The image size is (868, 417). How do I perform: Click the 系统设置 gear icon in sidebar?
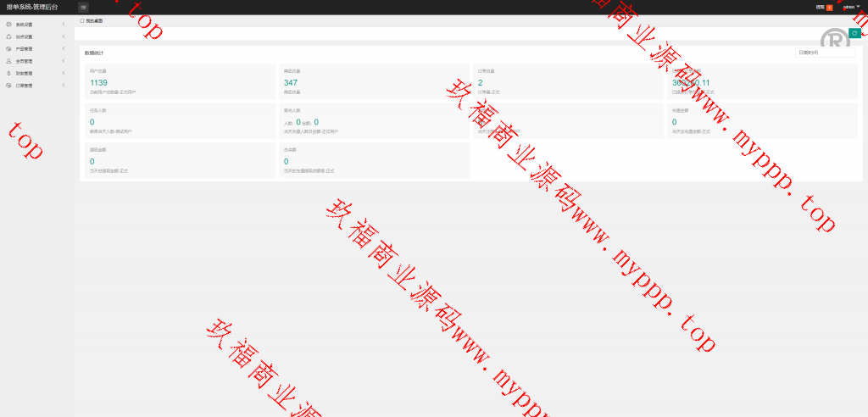[8, 25]
